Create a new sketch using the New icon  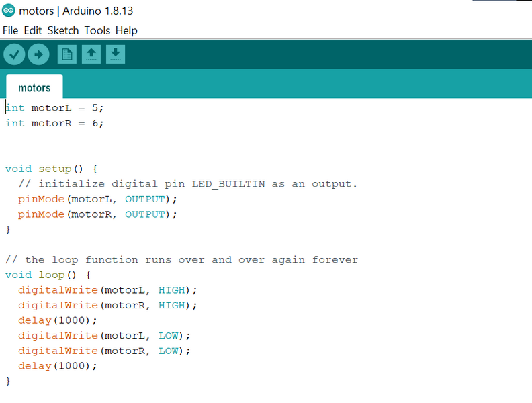(66, 54)
